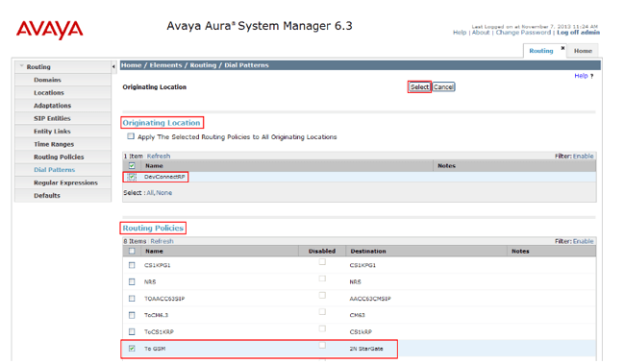Click the Change Password link
Image resolution: width=625 pixels, height=364 pixels.
tap(523, 33)
